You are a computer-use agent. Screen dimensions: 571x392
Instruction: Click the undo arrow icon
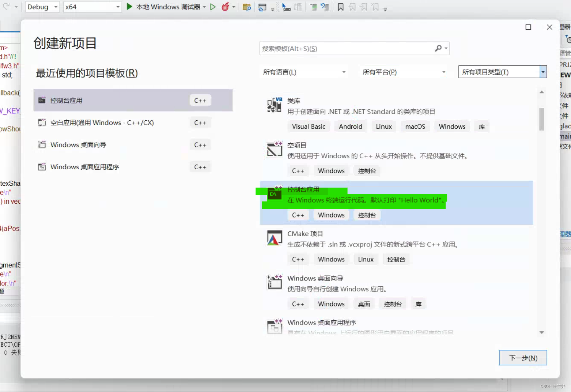(x=5, y=6)
